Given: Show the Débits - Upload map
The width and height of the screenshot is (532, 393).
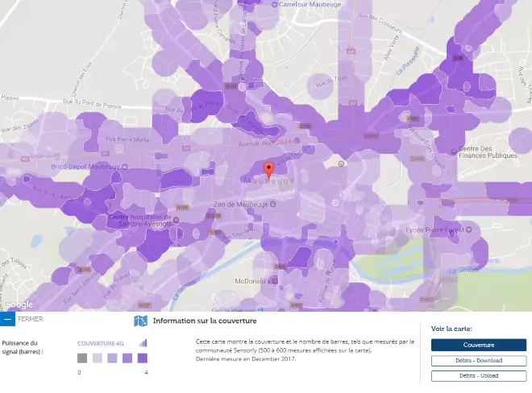Looking at the screenshot, I should tap(478, 376).
